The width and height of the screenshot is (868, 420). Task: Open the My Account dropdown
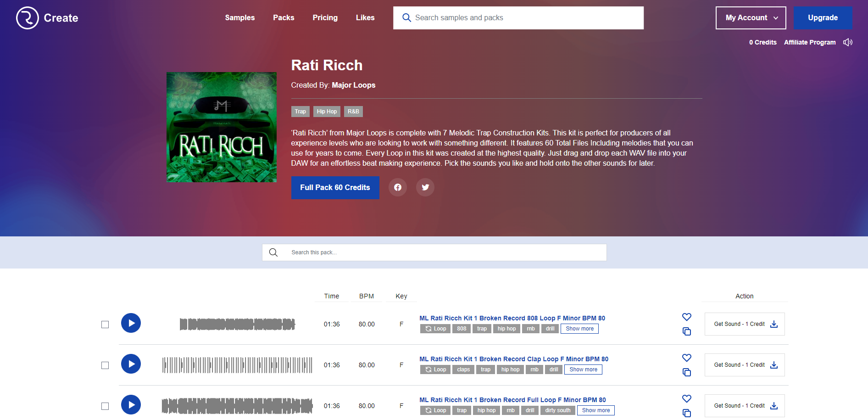pyautogui.click(x=751, y=17)
